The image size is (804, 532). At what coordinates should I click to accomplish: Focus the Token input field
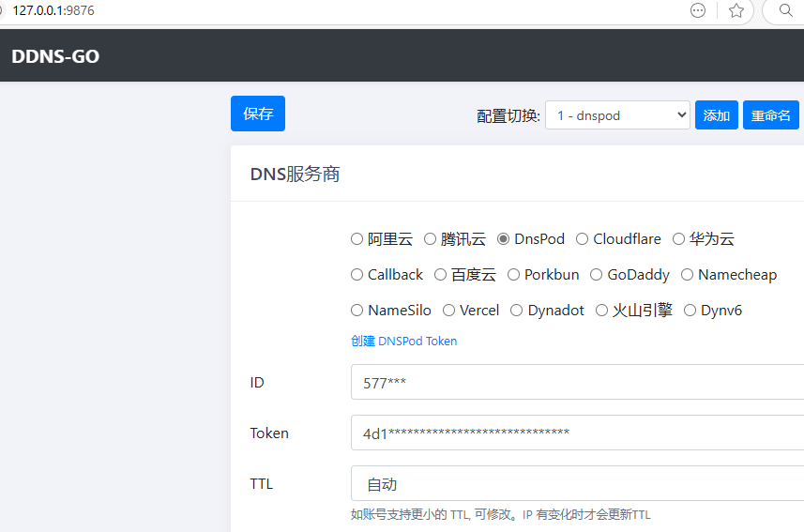tap(577, 433)
